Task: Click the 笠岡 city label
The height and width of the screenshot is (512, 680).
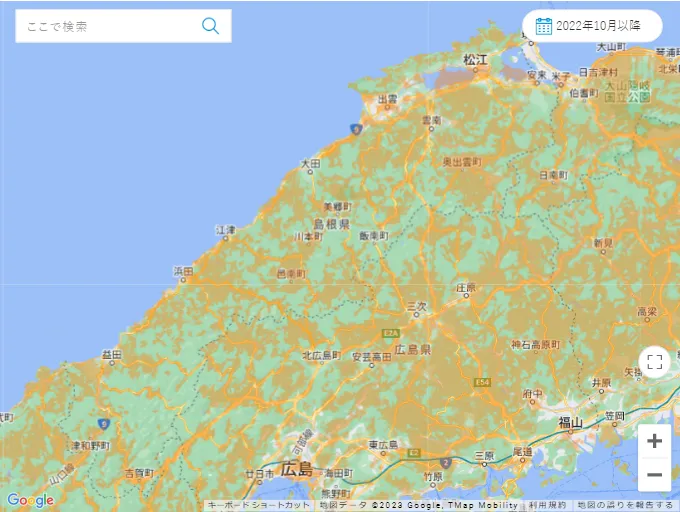Action: point(615,416)
